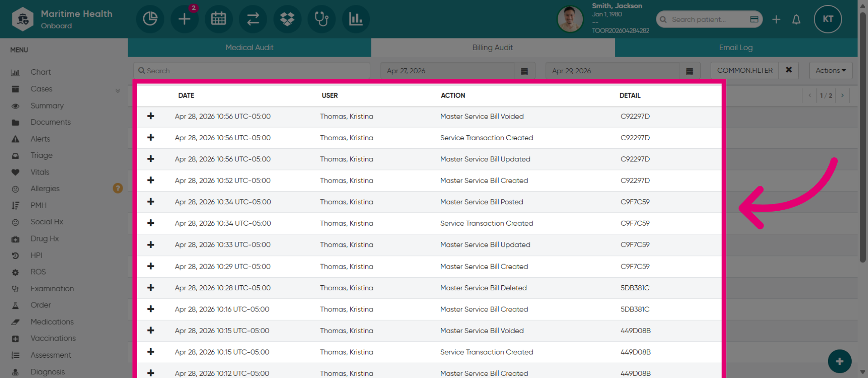Open Assessment in the sidebar
Screen dimensions: 868x378
tap(51, 355)
